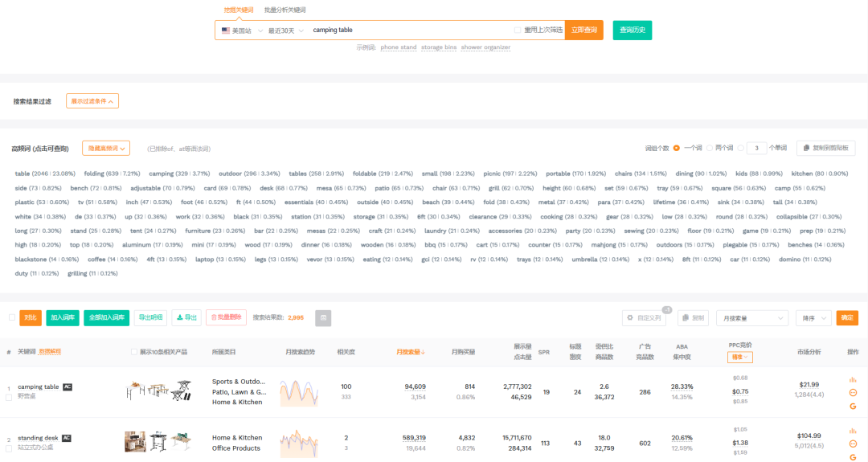Click the gray calendar icon beside the result count
868x462 pixels.
pyautogui.click(x=323, y=317)
